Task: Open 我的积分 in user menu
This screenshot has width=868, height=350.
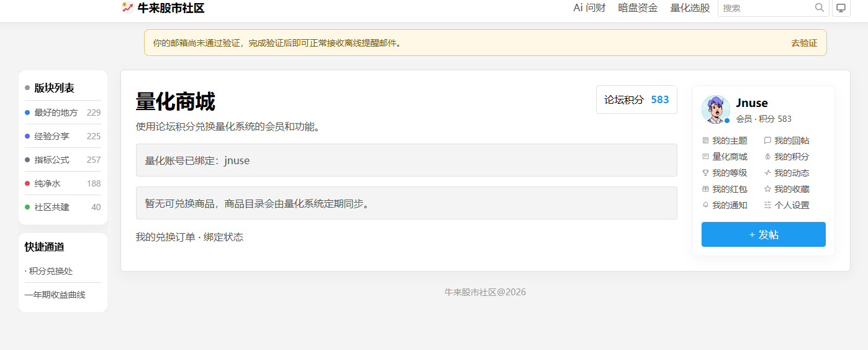Action: [792, 157]
